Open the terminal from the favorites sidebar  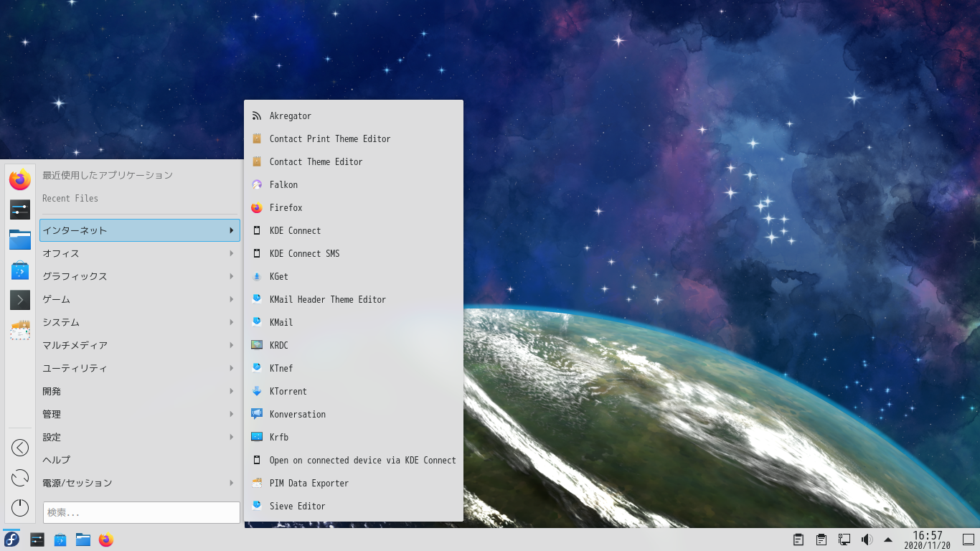click(x=20, y=300)
